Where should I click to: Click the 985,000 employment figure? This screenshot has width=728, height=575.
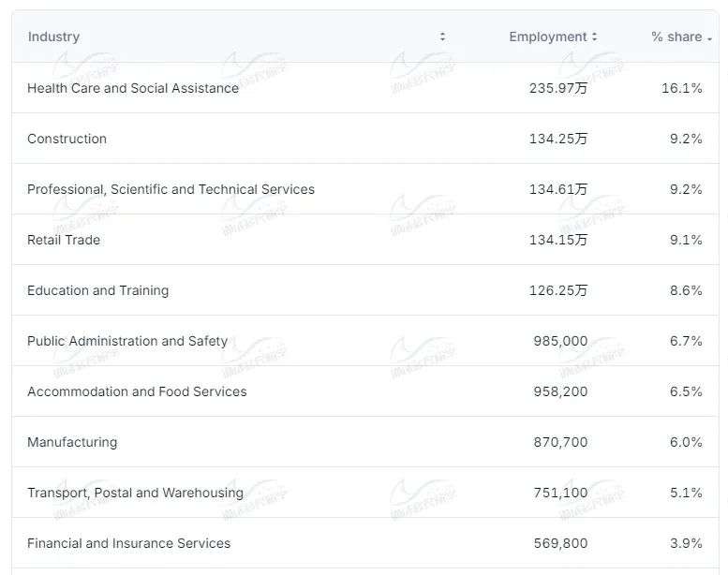pos(560,341)
